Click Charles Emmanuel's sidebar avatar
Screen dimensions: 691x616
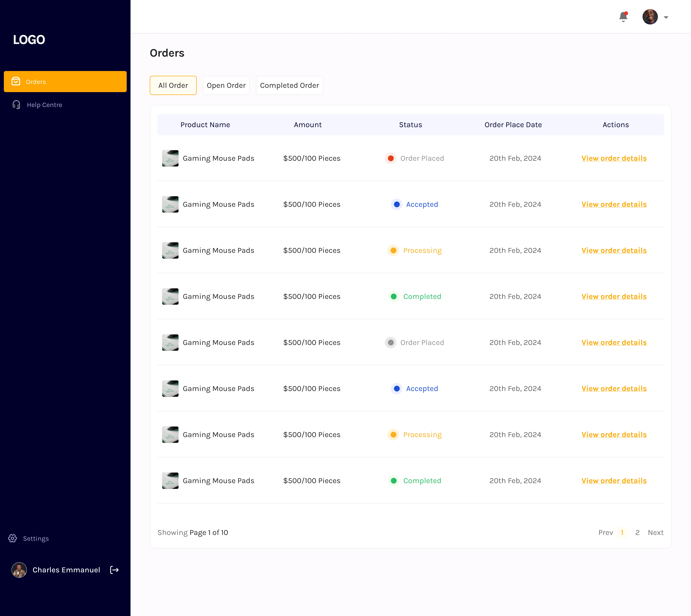click(19, 570)
